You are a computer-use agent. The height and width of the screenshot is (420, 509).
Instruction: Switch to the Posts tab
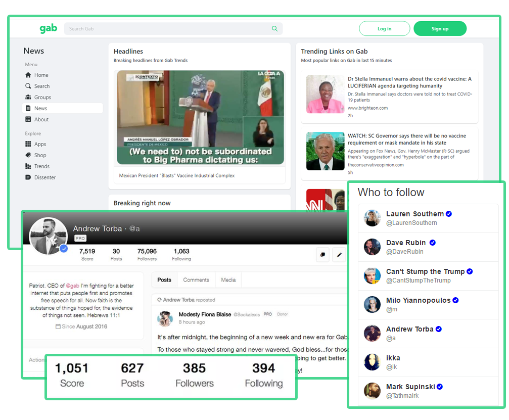coord(164,280)
